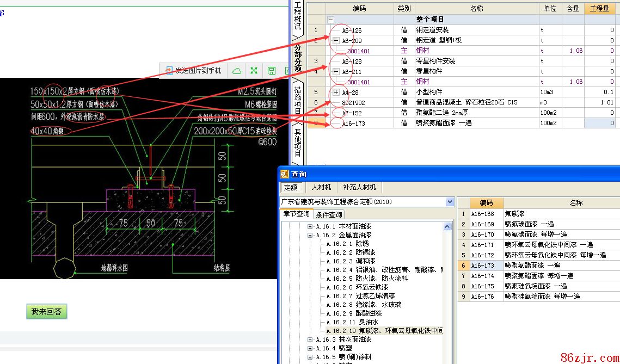The image size is (620, 364).
Task: Click the green fullscreen expand icon
Action: point(254,71)
